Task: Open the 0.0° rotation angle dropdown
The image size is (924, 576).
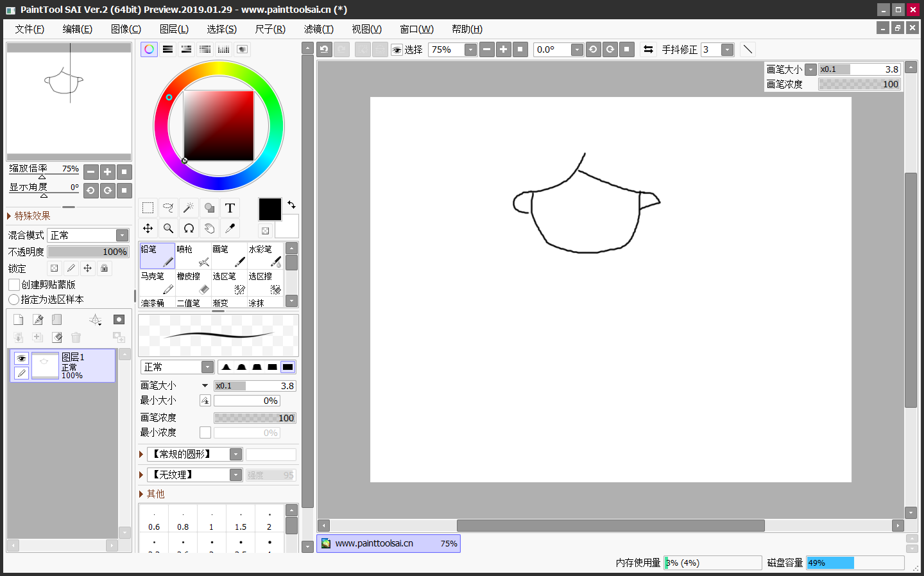Action: [x=577, y=49]
